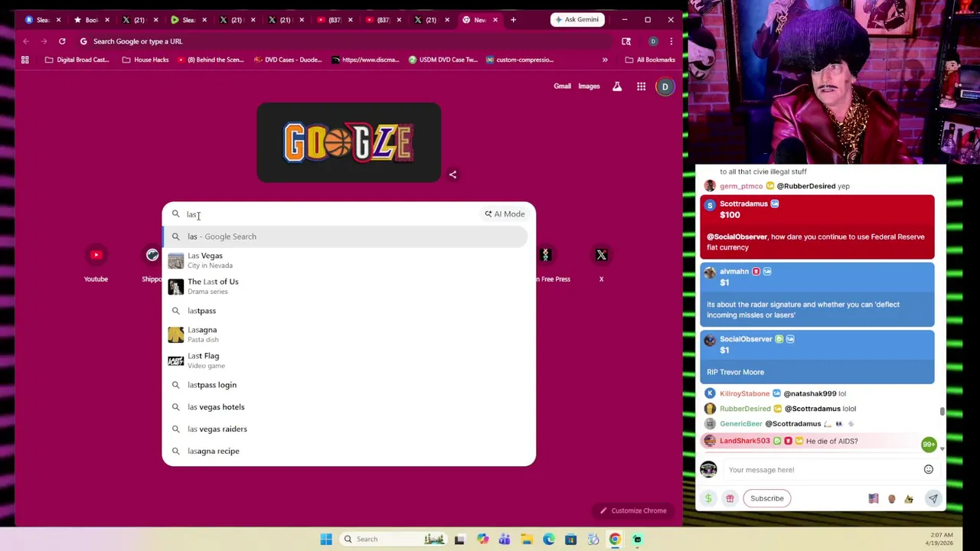Screen dimensions: 980x551
Task: Open the bookmarks bar apps grid icon
Action: 25,60
